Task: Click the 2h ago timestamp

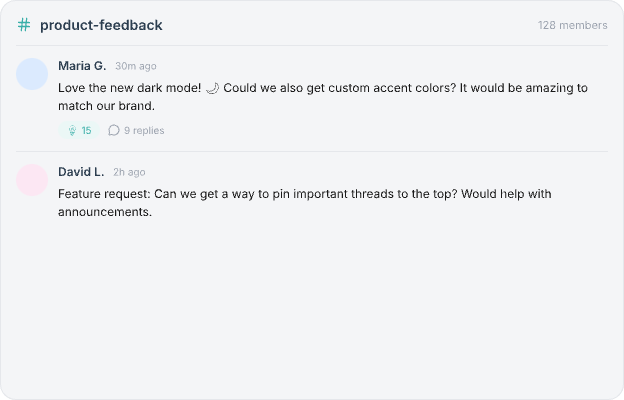Action: coord(129,172)
